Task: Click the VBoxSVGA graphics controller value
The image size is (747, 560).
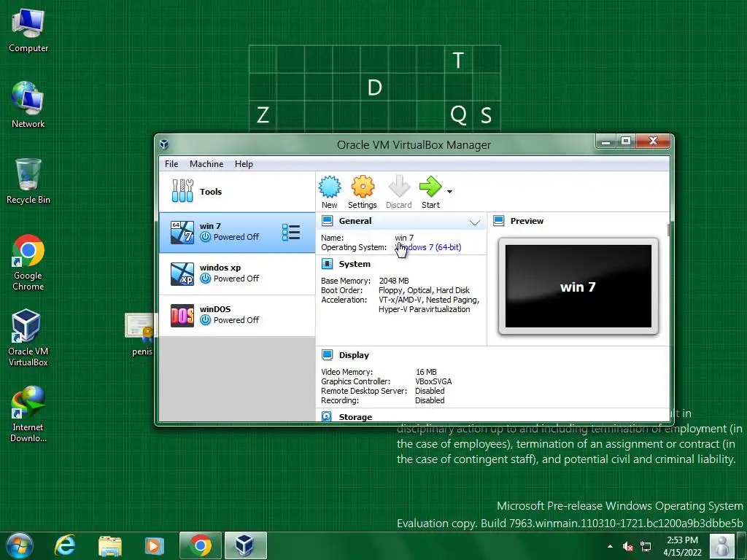Action: tap(433, 381)
